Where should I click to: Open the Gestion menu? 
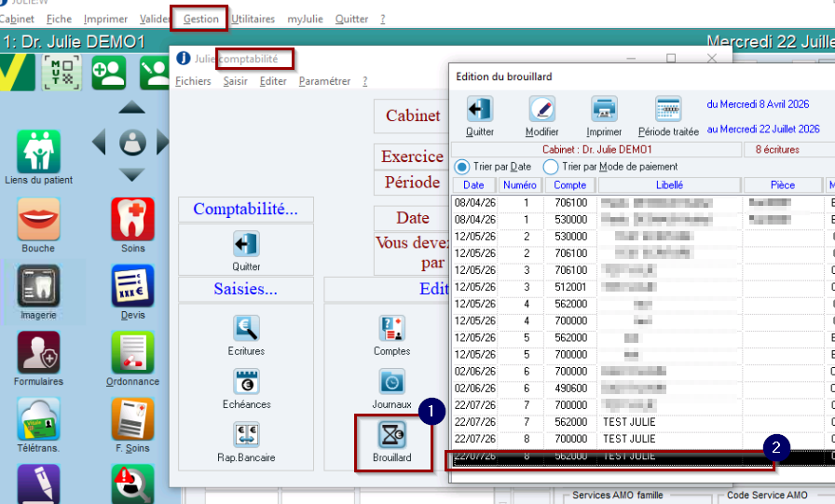200,20
